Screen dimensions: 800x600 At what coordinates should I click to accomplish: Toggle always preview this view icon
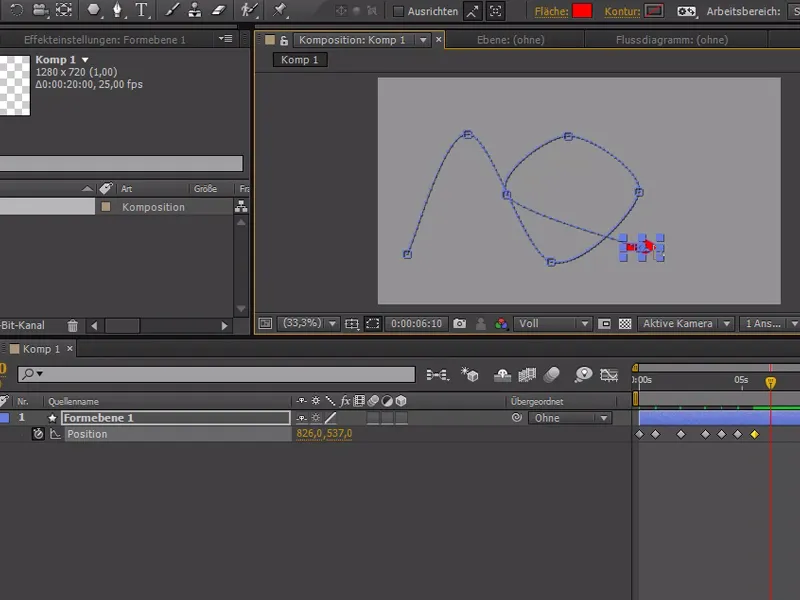pyautogui.click(x=265, y=323)
